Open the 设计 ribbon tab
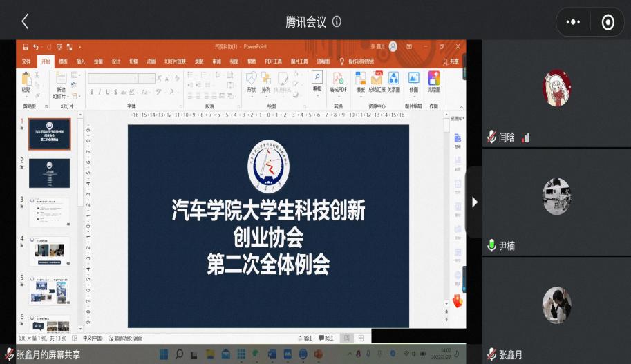 (116, 61)
